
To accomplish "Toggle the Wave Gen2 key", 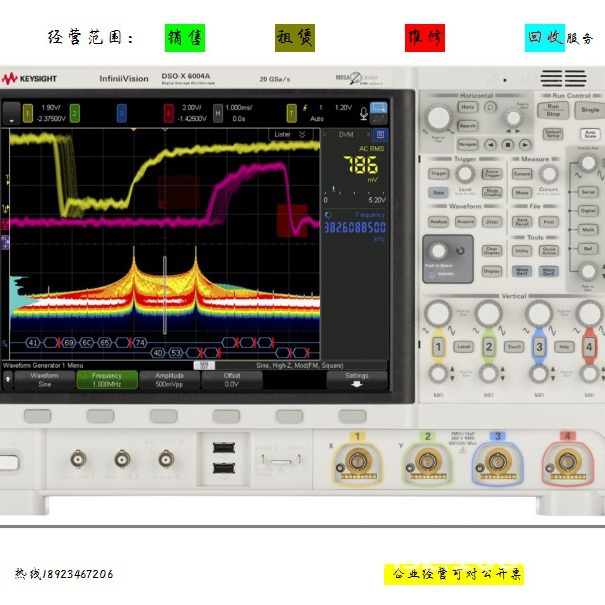I will (x=548, y=271).
